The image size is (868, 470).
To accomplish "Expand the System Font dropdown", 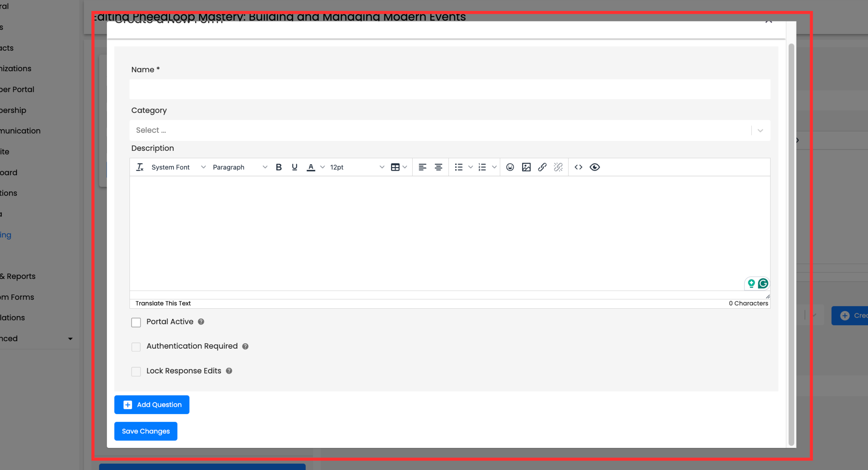I will click(x=178, y=167).
